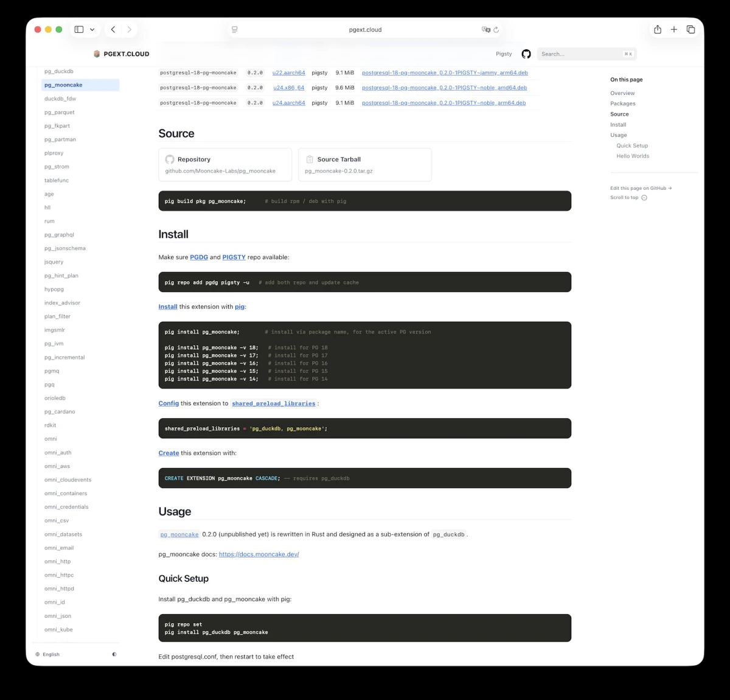Jump to Hello Worlds in On this page
The image size is (730, 700).
pyautogui.click(x=633, y=156)
